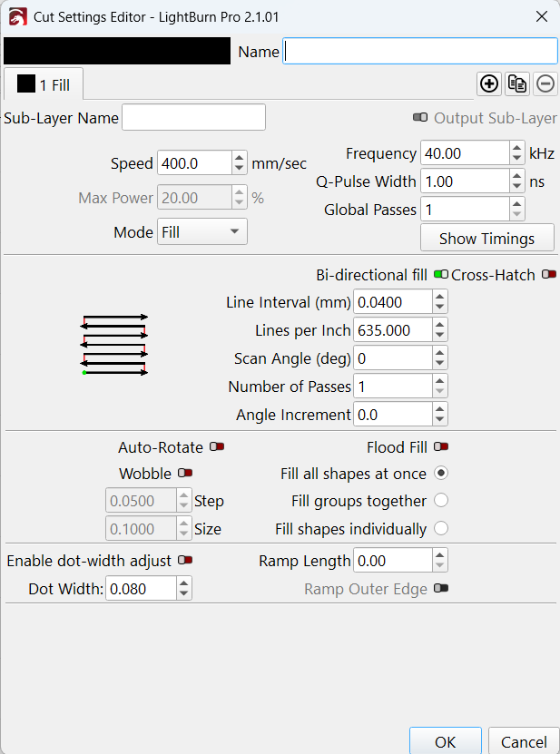Enable the Cross-Hatch switch
This screenshot has width=560, height=754.
549,274
